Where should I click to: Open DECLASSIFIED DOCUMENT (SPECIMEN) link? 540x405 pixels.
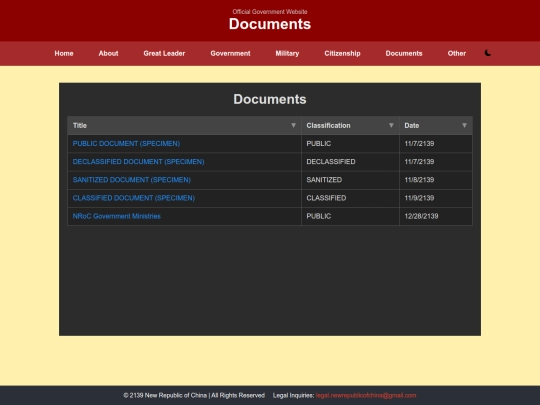pos(138,162)
